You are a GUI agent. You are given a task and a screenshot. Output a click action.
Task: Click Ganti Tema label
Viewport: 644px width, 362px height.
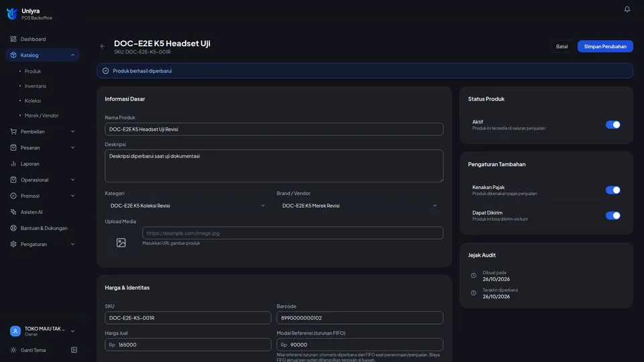(x=34, y=350)
